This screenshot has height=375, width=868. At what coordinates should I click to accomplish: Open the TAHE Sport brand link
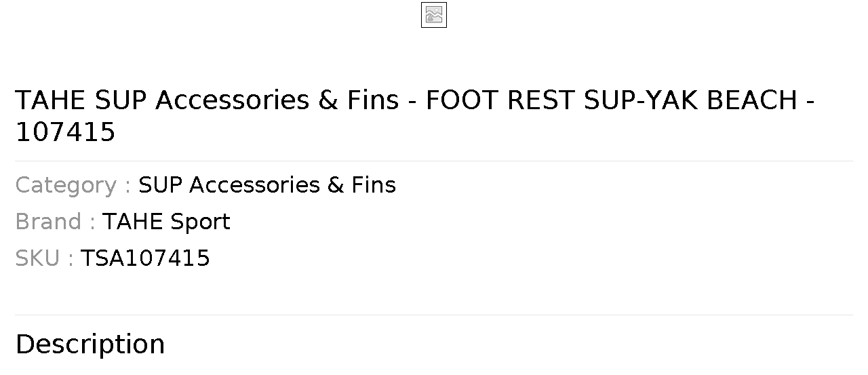click(166, 222)
